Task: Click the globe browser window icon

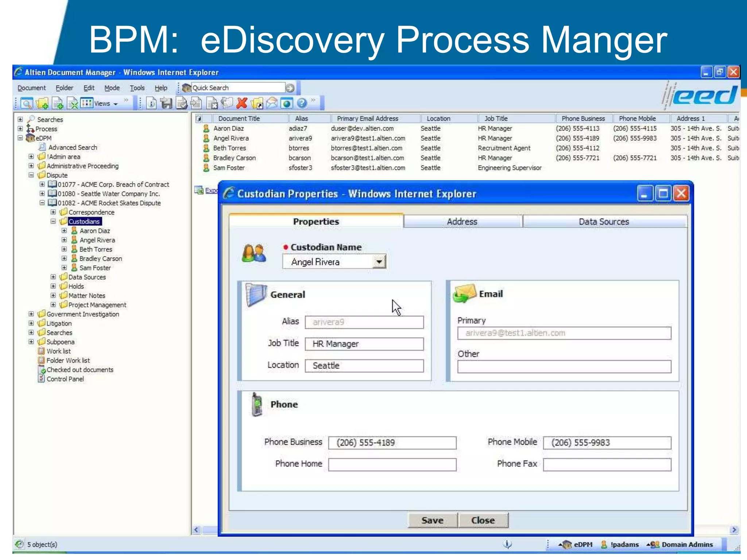Action: coord(287,104)
